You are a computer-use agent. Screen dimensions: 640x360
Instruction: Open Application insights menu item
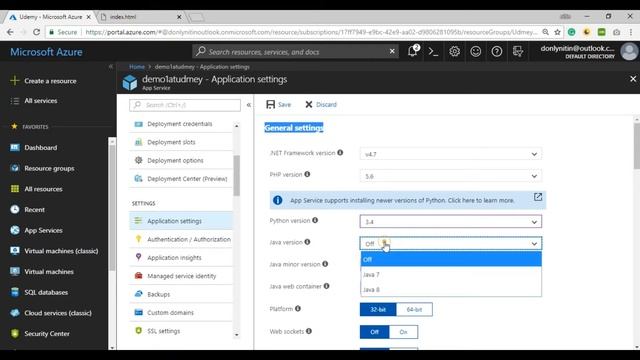click(x=181, y=258)
